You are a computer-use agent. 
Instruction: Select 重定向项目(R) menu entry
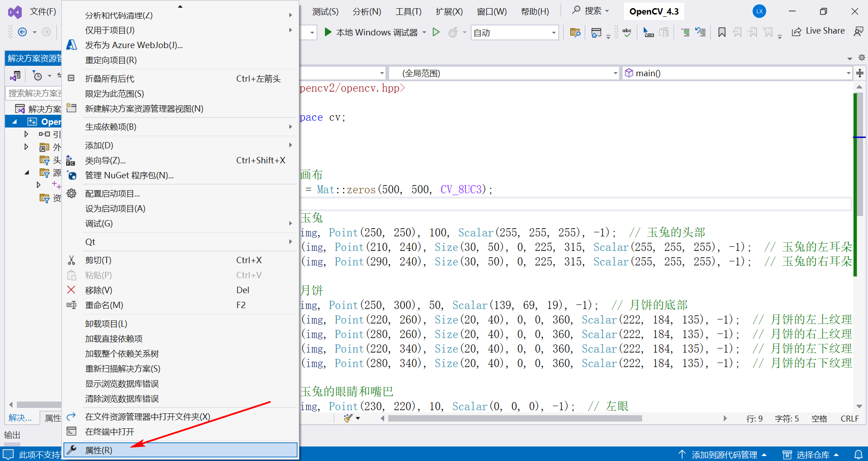pos(180,60)
